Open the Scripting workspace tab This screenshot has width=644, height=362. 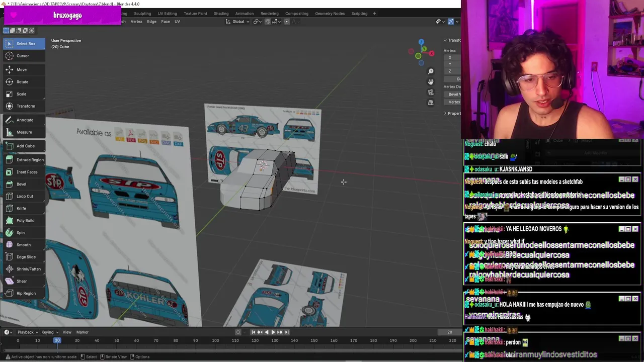click(x=359, y=14)
